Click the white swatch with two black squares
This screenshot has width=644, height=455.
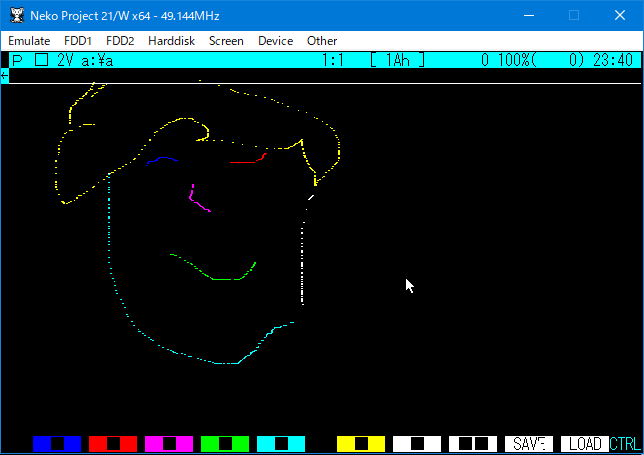tap(473, 443)
